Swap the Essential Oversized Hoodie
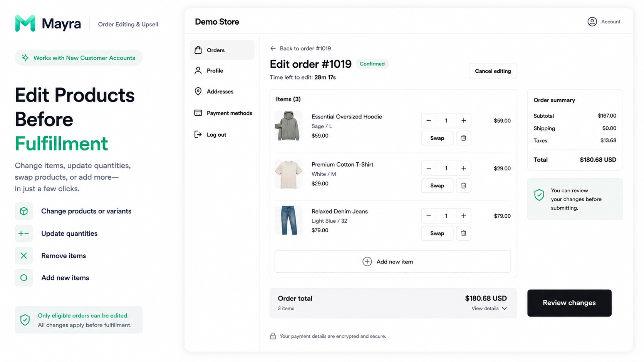This screenshot has width=644, height=362. pos(437,138)
